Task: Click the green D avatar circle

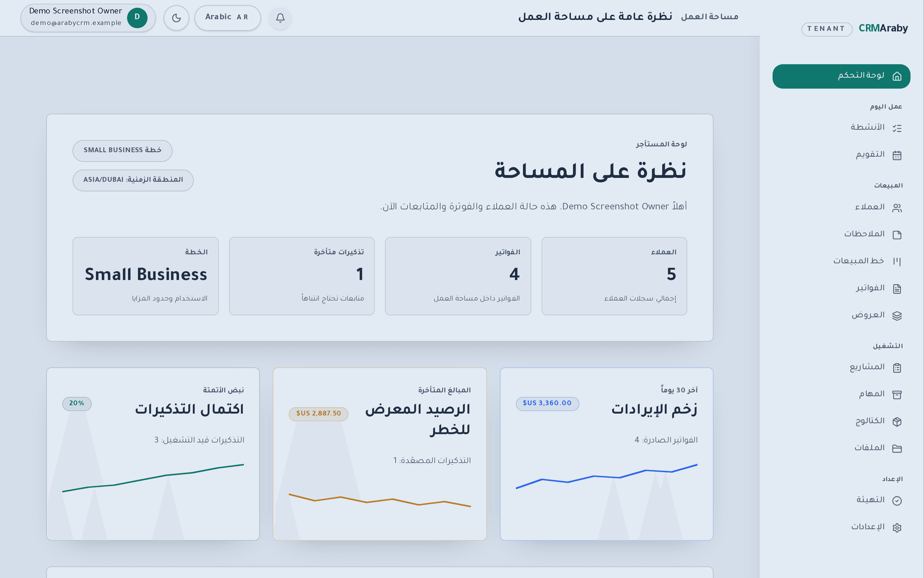Action: coord(137,18)
